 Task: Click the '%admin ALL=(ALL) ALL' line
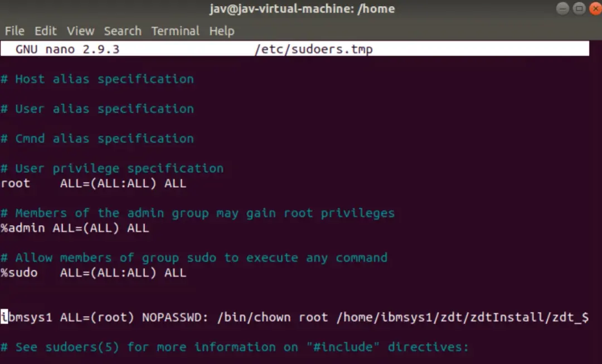[75, 228]
